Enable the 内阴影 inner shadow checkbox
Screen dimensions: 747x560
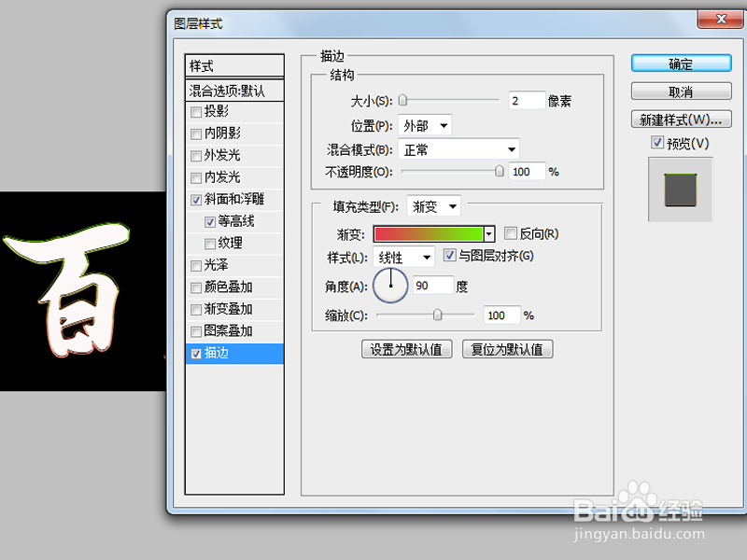point(195,133)
